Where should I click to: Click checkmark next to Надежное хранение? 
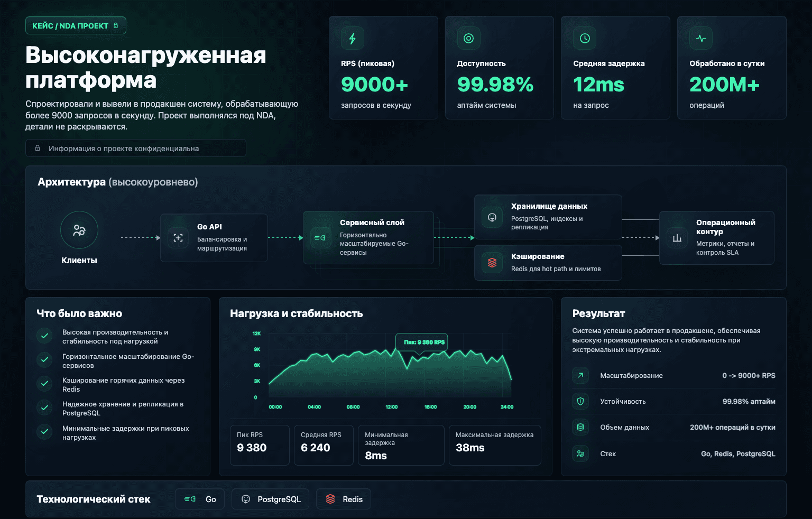click(44, 407)
